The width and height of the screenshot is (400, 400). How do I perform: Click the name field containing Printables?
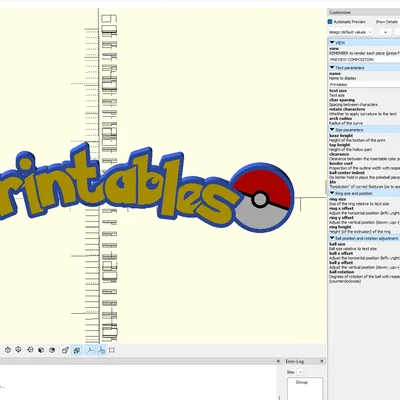click(364, 85)
